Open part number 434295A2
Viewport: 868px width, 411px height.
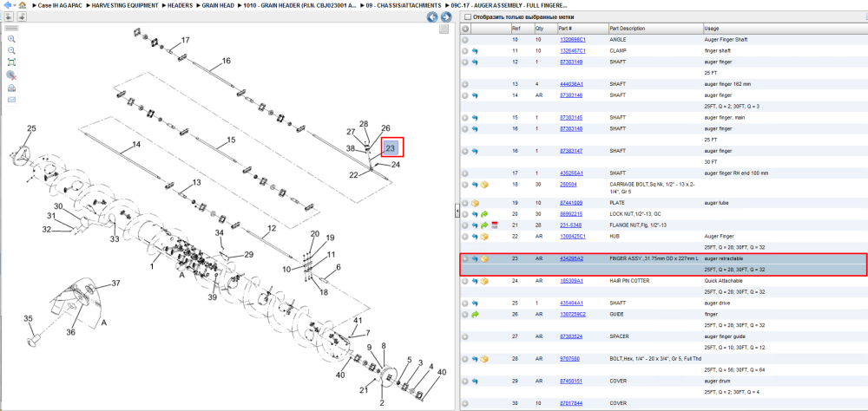[x=571, y=259]
